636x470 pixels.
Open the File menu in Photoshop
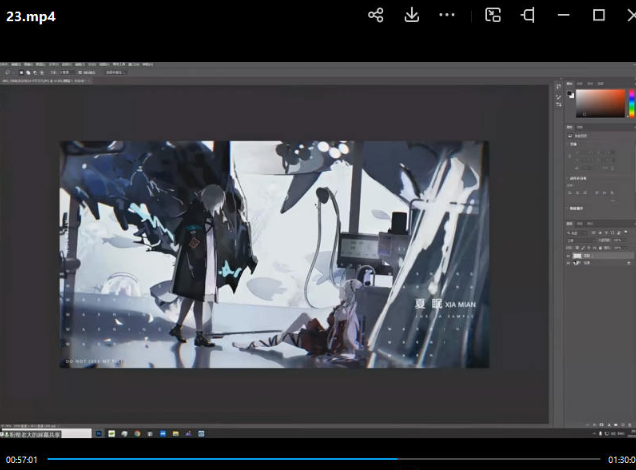pos(3,65)
